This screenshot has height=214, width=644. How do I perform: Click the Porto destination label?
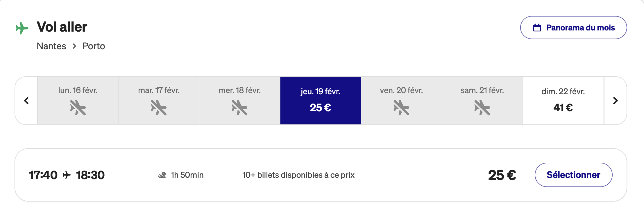(94, 46)
